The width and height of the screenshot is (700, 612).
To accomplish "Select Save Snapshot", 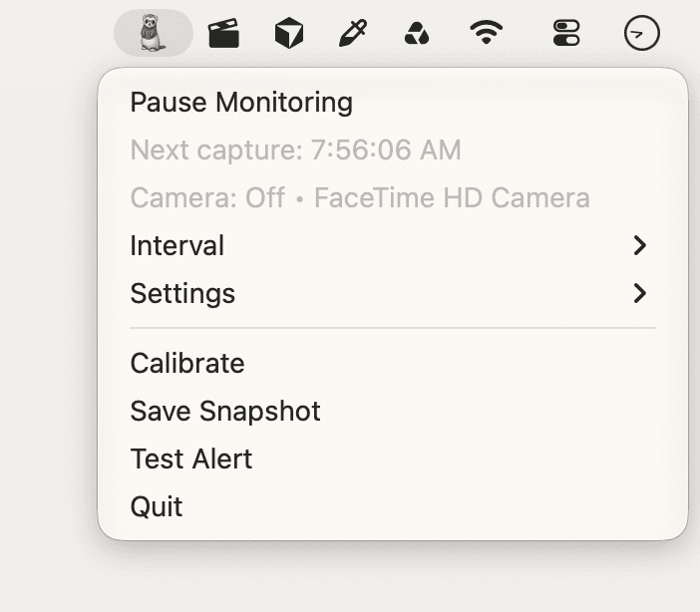I will click(393, 411).
